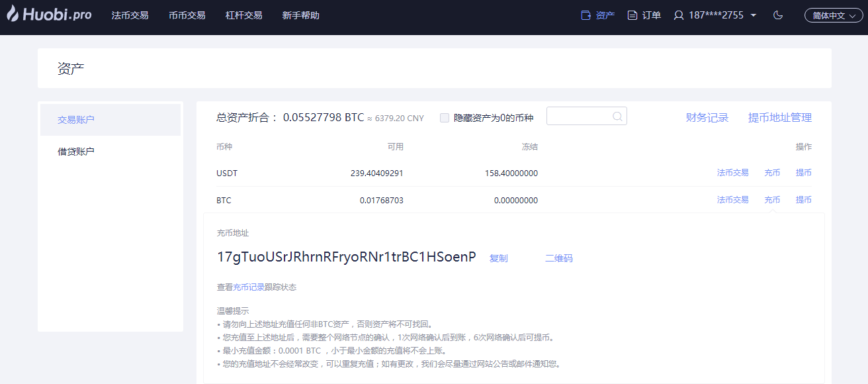The width and height of the screenshot is (868, 384).
Task: Open 法币交易 in top navigation
Action: tap(130, 15)
